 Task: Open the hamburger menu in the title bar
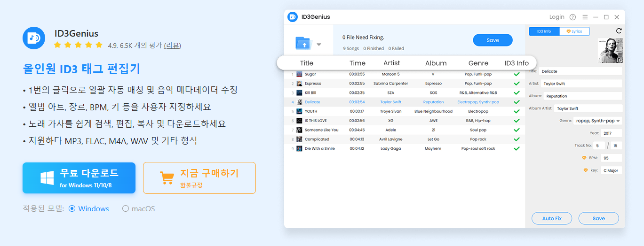pyautogui.click(x=585, y=17)
